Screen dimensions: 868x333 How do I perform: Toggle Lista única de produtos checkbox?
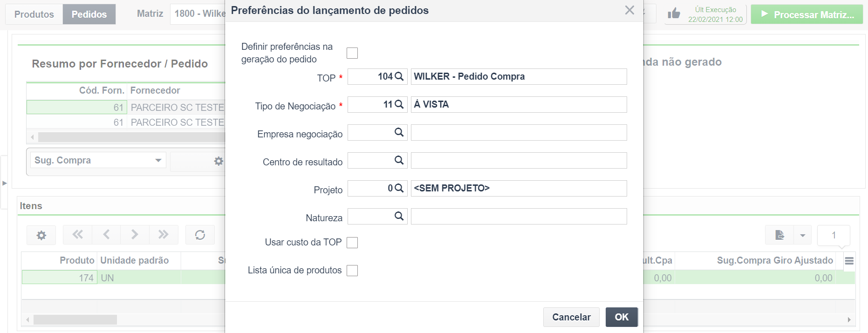point(352,271)
